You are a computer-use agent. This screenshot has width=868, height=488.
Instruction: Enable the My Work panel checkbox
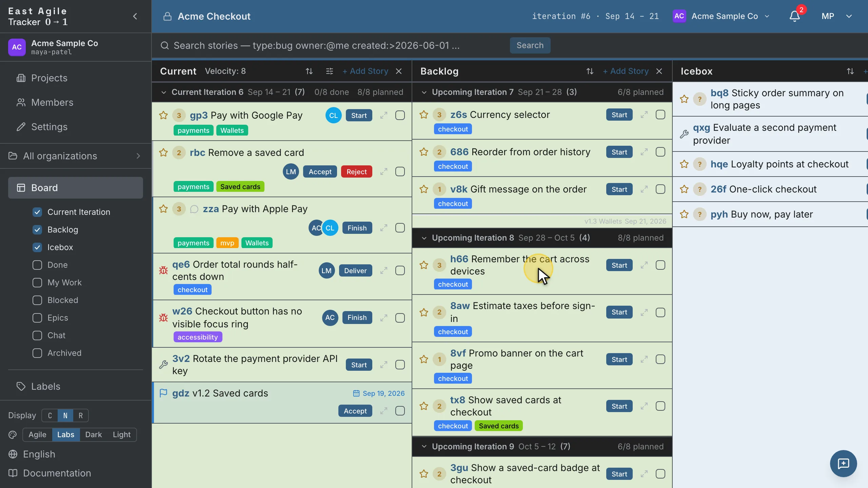[x=37, y=283]
